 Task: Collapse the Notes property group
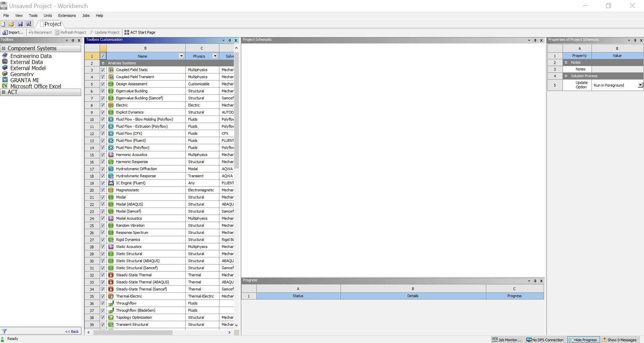click(x=566, y=62)
